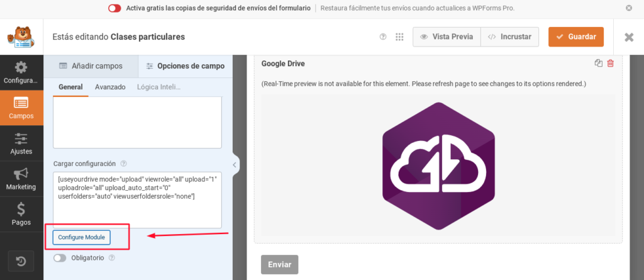Viewport: 644px width, 280px height.
Task: Click the empty description text area
Action: (x=138, y=123)
